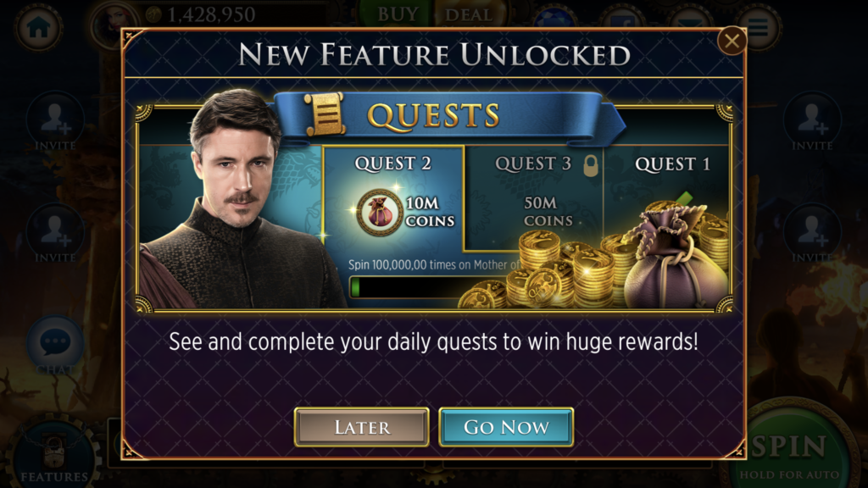Viewport: 868px width, 488px height.
Task: Select the locked Quest 3 tab
Action: [x=534, y=197]
